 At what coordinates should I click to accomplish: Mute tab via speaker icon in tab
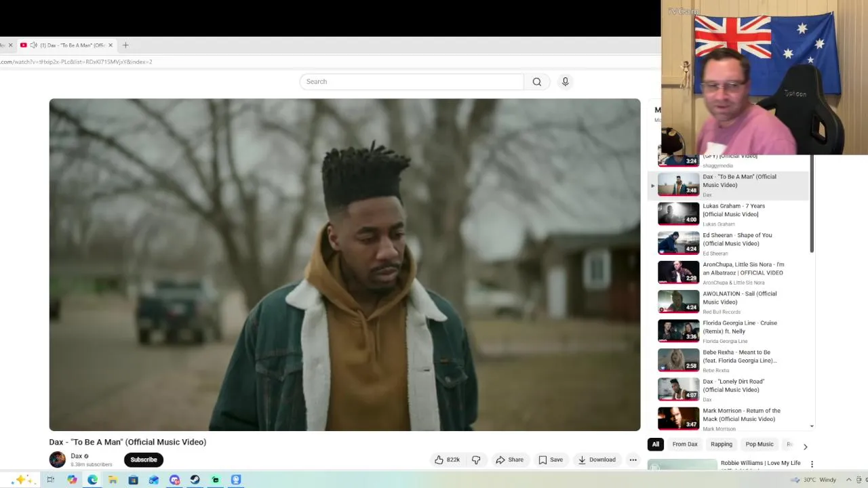(x=34, y=45)
